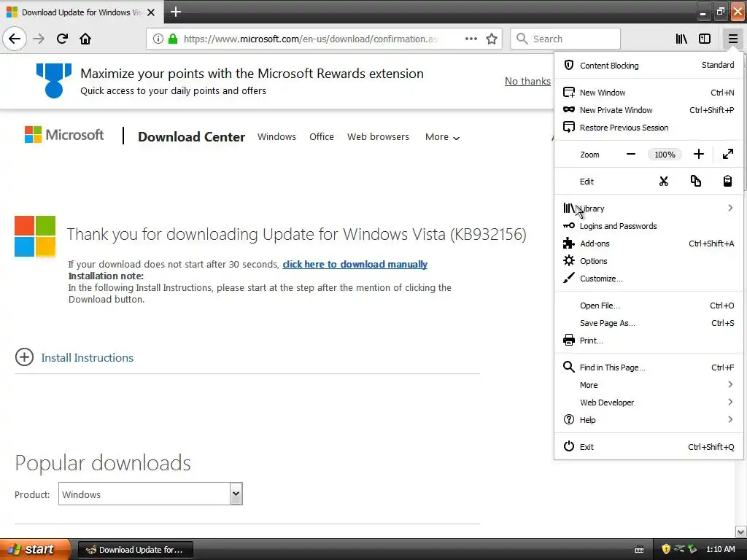Open Logins and Passwords
This screenshot has width=747, height=560.
point(649,226)
